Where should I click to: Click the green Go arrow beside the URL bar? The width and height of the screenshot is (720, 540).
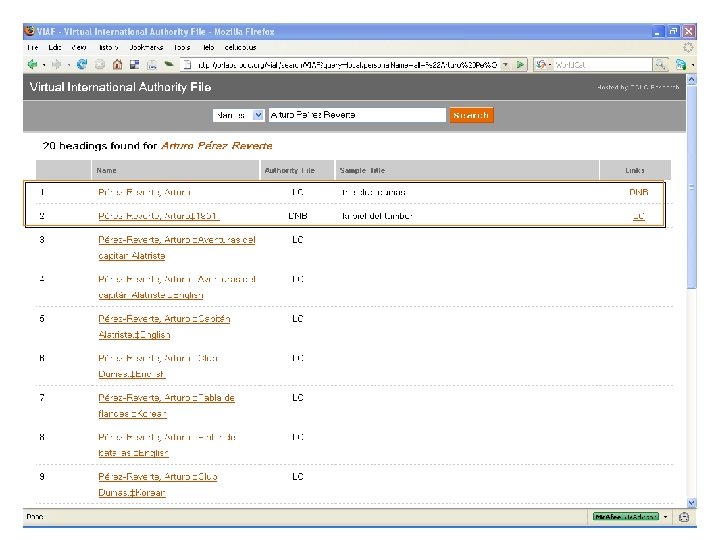(x=520, y=65)
